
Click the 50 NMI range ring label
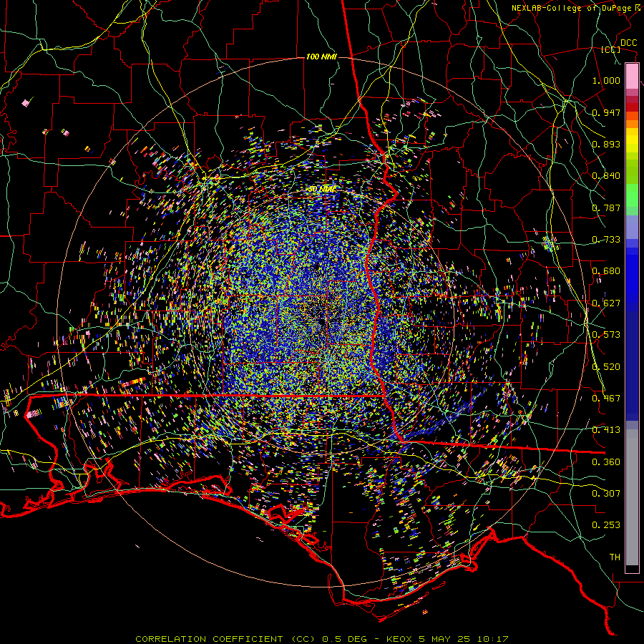tap(321, 190)
